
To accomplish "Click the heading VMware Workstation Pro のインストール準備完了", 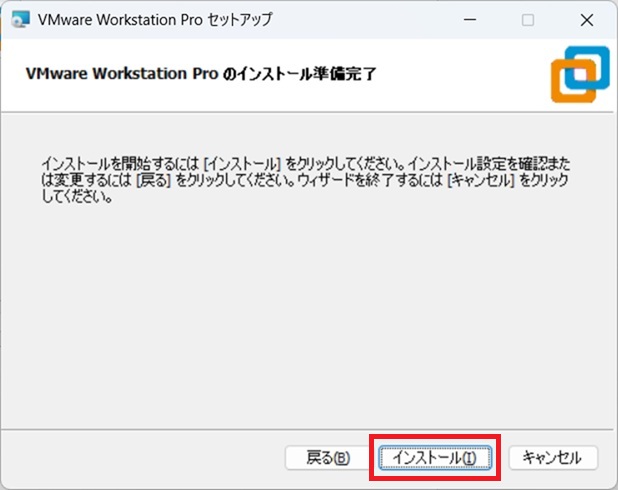I will coord(201,74).
